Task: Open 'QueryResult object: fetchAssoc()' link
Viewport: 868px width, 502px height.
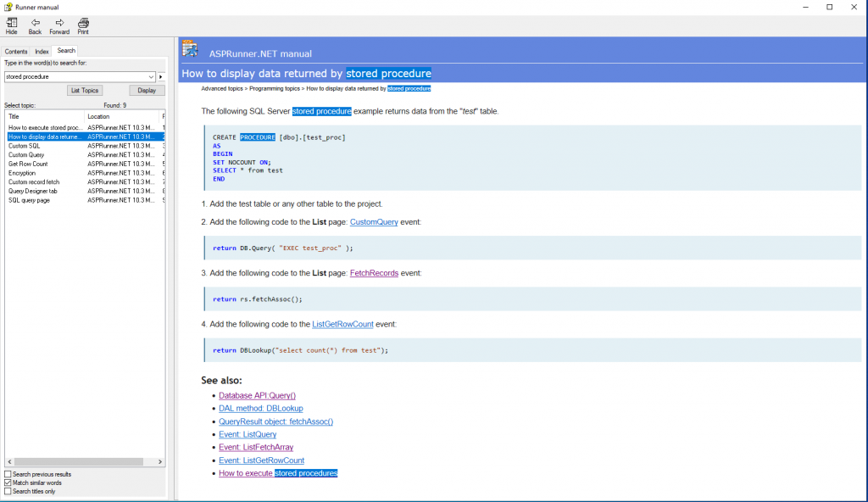Action: (275, 421)
